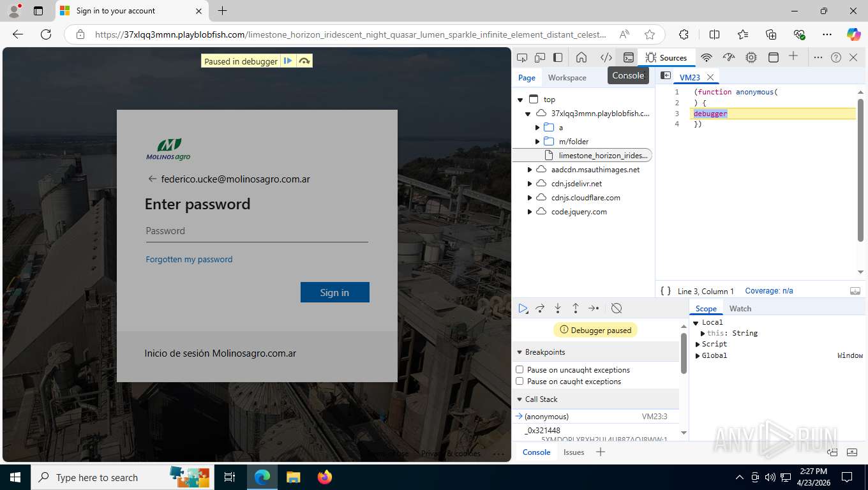Open the Performance tool gauge icon

[729, 57]
